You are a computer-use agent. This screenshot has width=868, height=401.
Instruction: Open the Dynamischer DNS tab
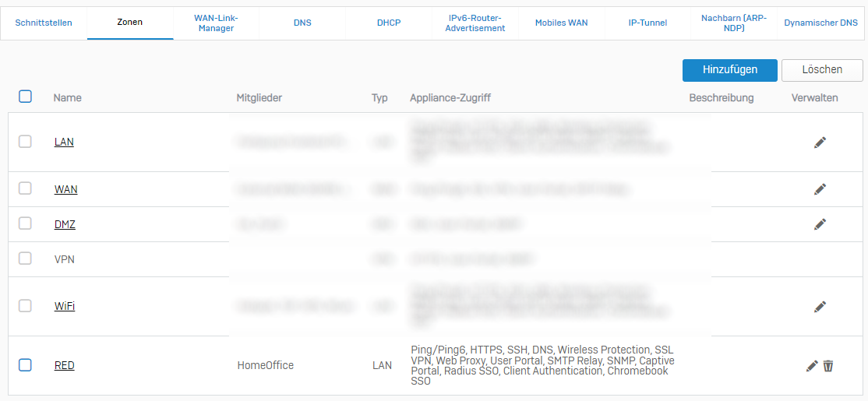(820, 23)
